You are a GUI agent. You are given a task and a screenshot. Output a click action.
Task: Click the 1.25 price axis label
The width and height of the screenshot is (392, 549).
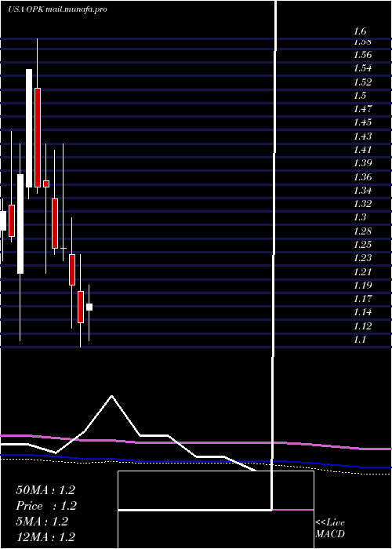pos(362,245)
